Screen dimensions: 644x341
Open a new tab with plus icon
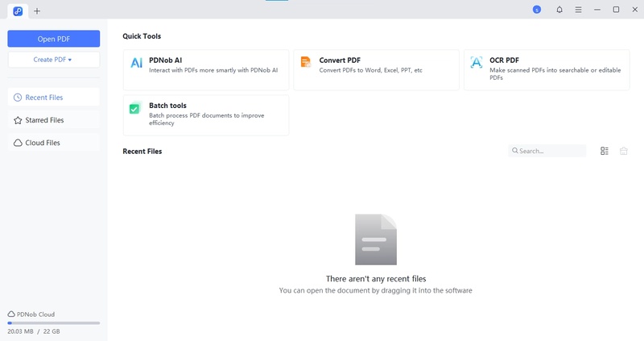pos(37,10)
